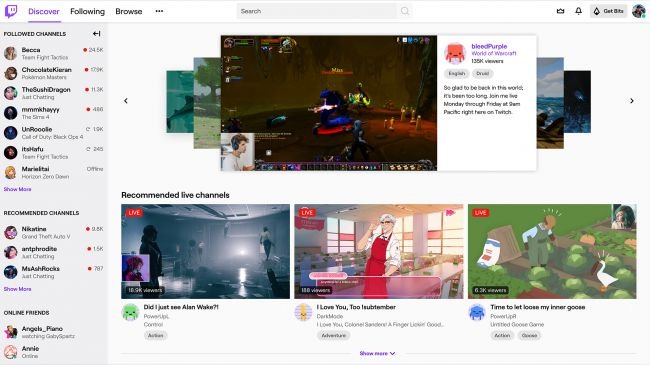Go to previous carousel stream arrow
The height and width of the screenshot is (365, 650).
coord(126,101)
